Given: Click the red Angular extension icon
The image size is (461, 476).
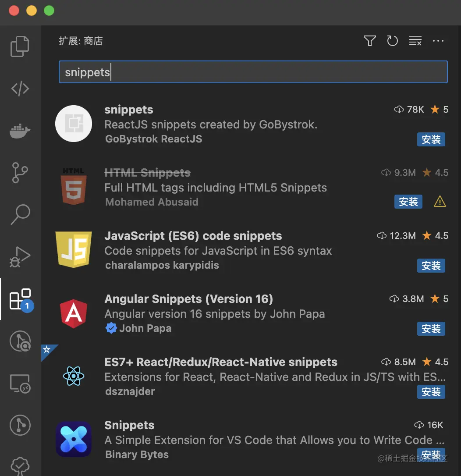Looking at the screenshot, I should [x=74, y=313].
